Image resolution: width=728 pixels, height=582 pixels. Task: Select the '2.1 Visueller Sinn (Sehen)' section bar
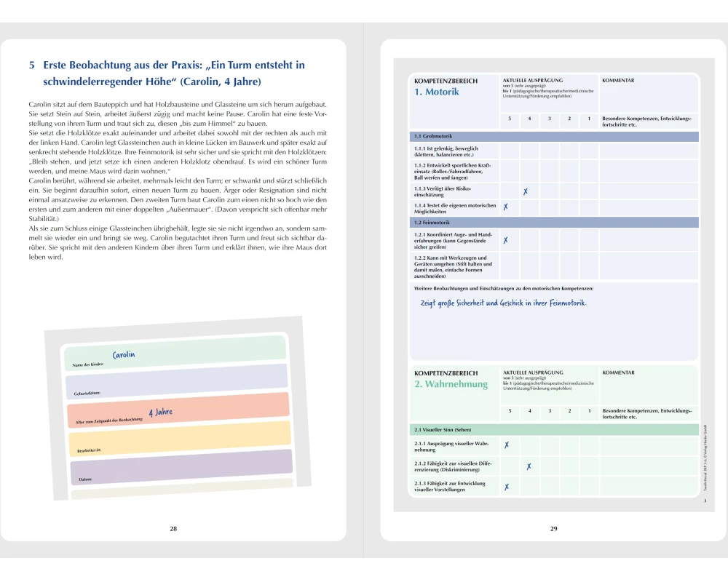553,430
